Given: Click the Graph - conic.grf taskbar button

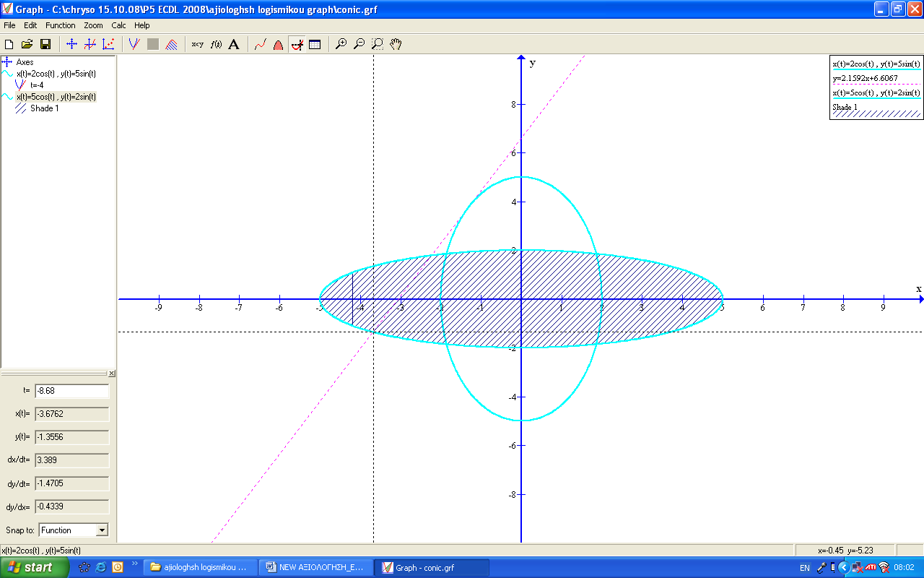Looking at the screenshot, I should 432,567.
